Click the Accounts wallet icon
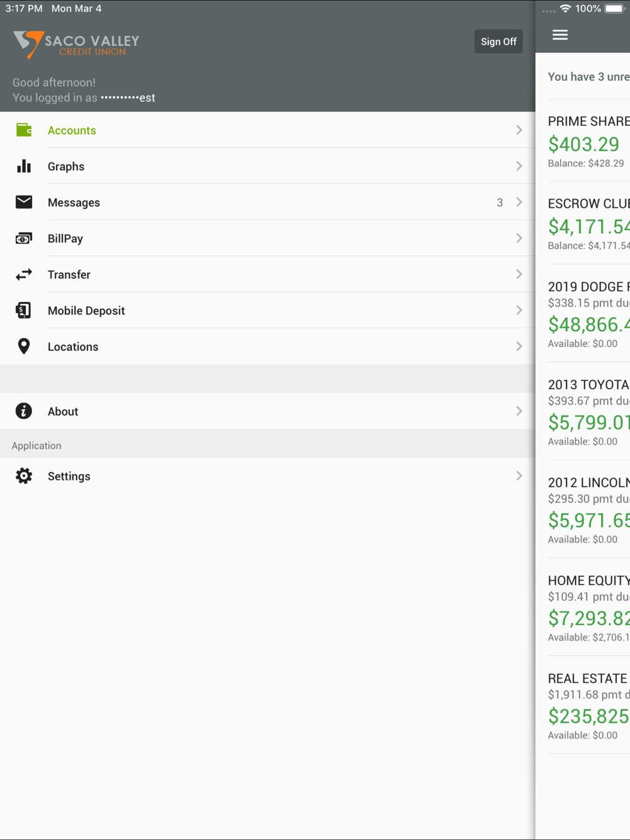 [24, 130]
